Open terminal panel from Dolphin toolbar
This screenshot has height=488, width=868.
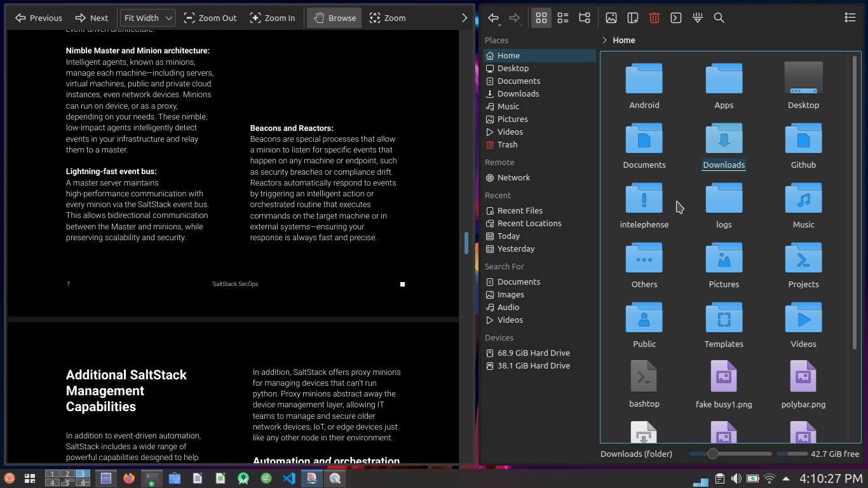click(x=676, y=18)
